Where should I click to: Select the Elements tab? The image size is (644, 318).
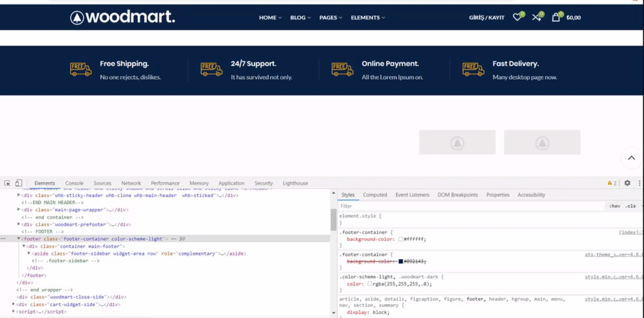point(45,183)
